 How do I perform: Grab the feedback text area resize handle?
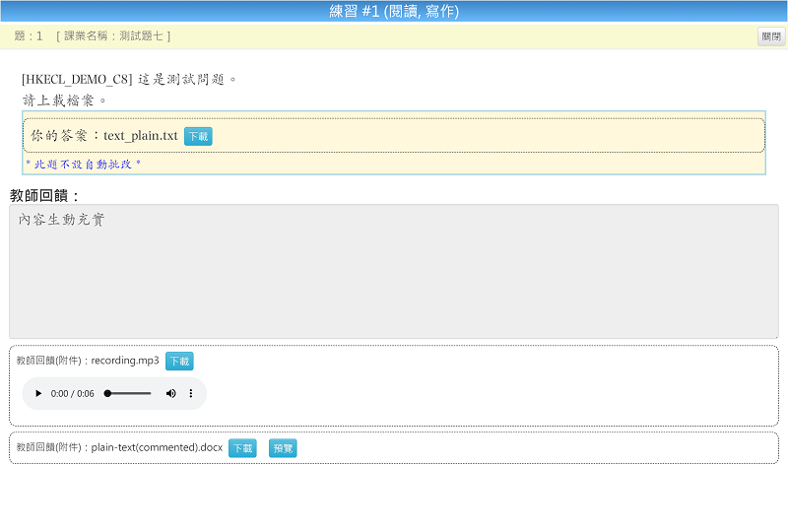pos(774,335)
